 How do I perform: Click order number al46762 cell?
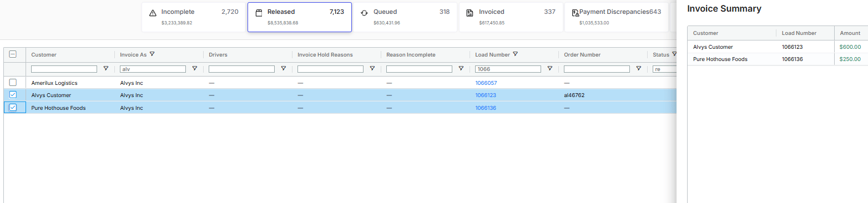click(x=574, y=95)
